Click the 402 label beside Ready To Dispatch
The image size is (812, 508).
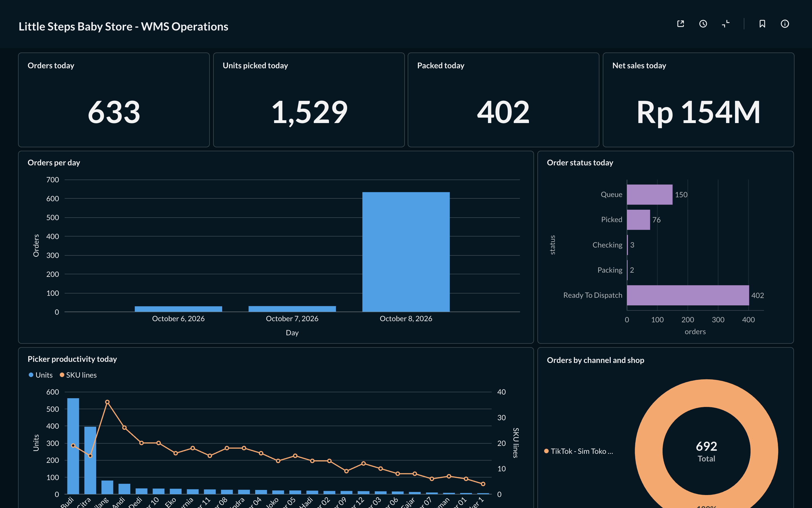click(x=758, y=295)
